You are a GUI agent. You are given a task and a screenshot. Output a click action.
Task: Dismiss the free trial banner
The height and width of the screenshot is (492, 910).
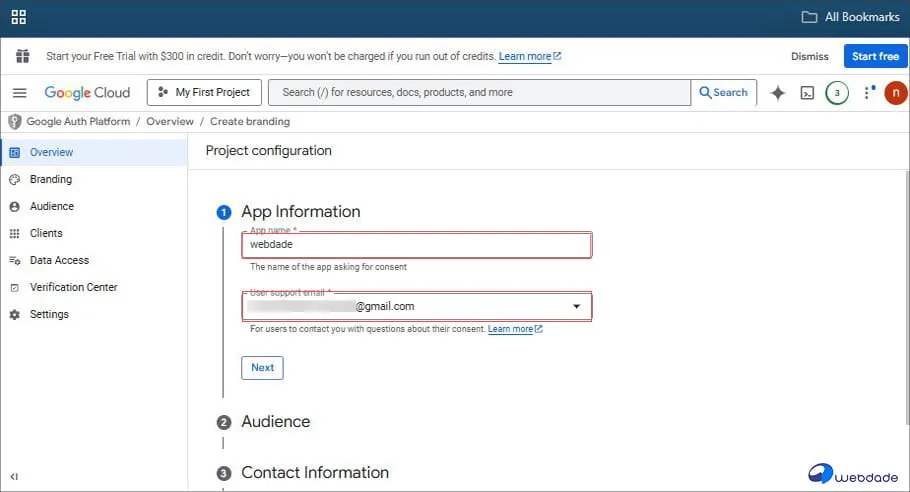click(809, 57)
